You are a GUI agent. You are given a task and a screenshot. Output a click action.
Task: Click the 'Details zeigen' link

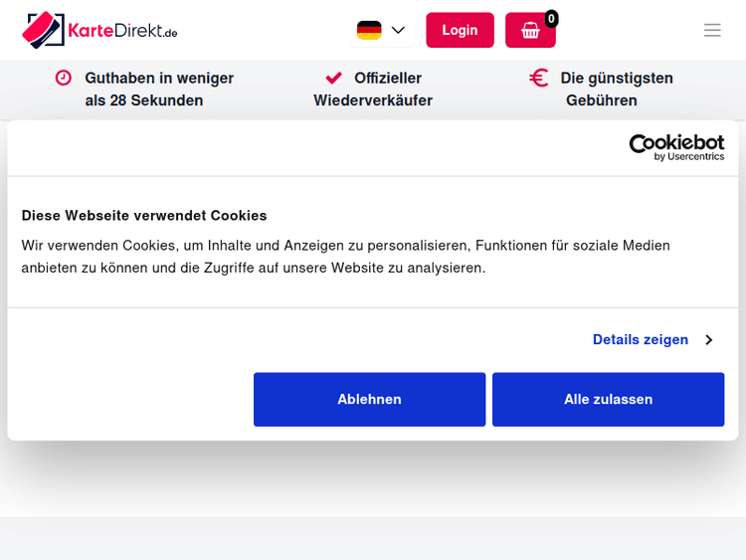click(x=641, y=339)
